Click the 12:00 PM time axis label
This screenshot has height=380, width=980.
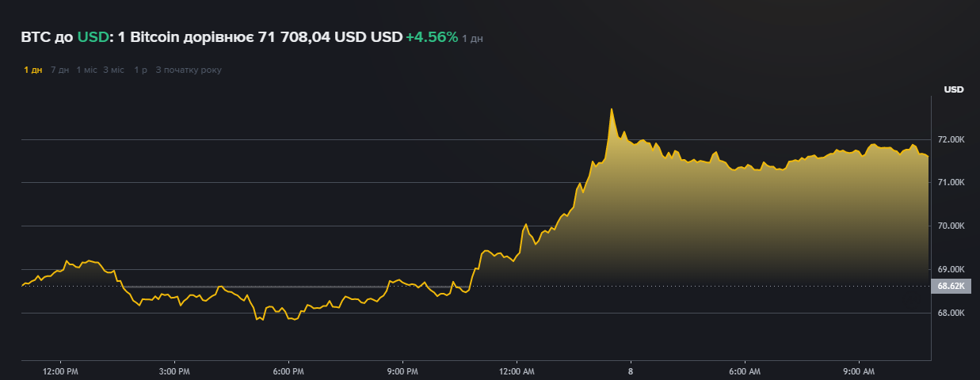pyautogui.click(x=60, y=370)
